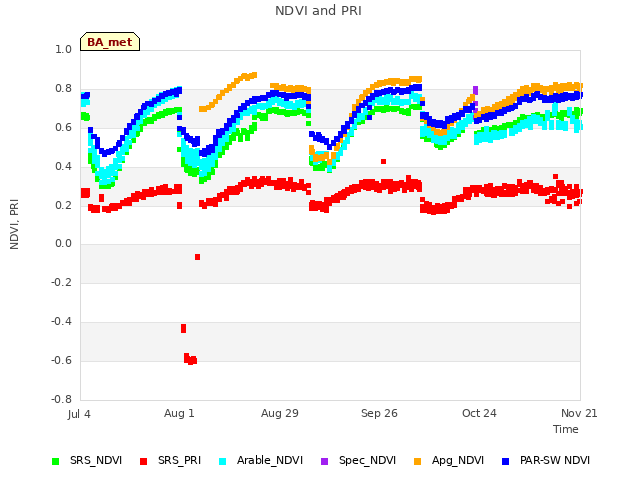
Task: Click the BA_met label tag
Action: (x=110, y=42)
